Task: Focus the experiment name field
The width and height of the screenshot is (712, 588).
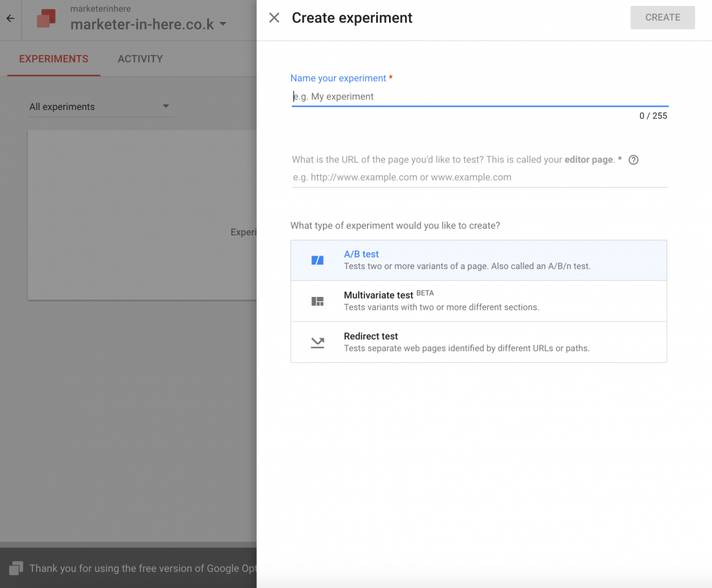Action: (x=479, y=97)
